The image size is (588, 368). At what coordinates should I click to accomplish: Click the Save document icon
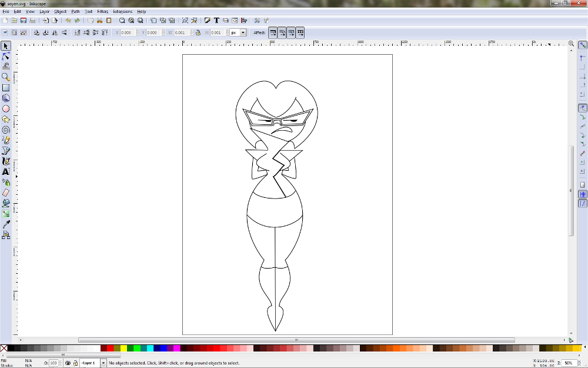coord(23,21)
